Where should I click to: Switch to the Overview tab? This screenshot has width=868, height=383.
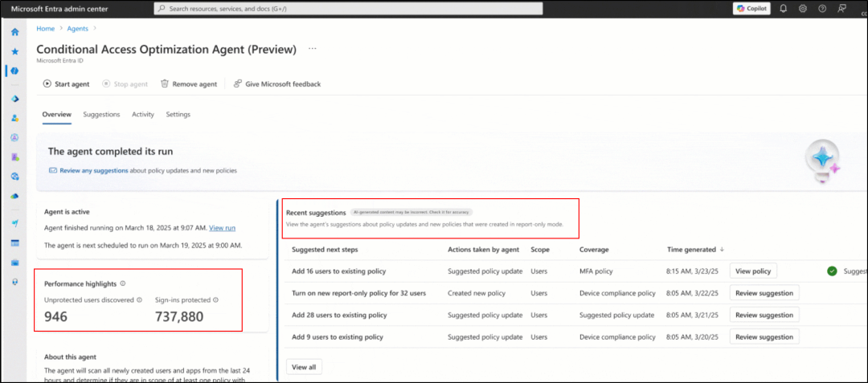57,114
